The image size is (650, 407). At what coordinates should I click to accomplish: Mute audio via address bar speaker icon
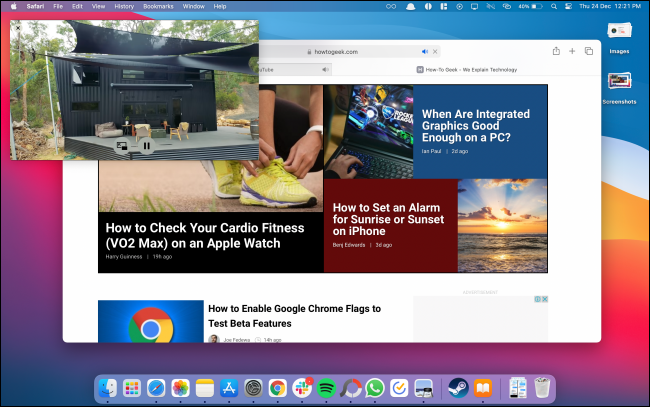[424, 52]
